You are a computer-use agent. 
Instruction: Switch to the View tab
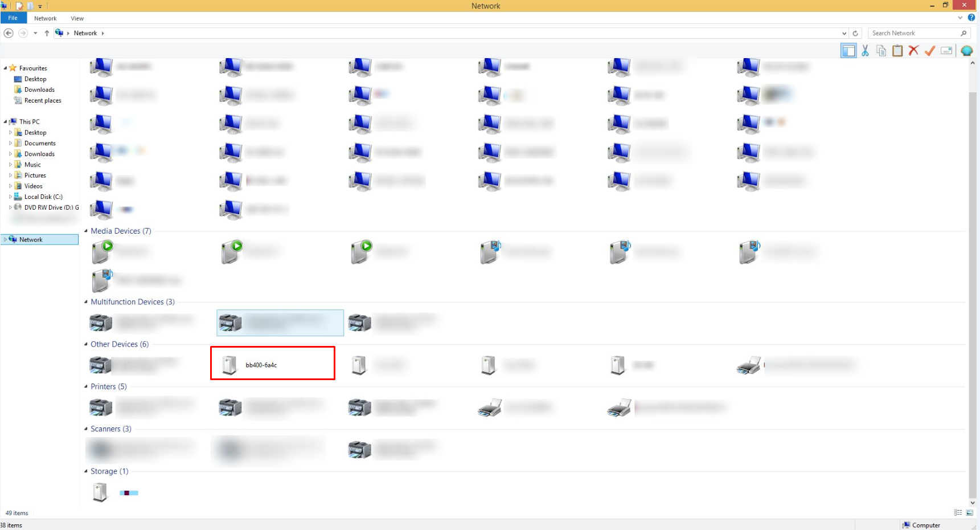click(77, 18)
